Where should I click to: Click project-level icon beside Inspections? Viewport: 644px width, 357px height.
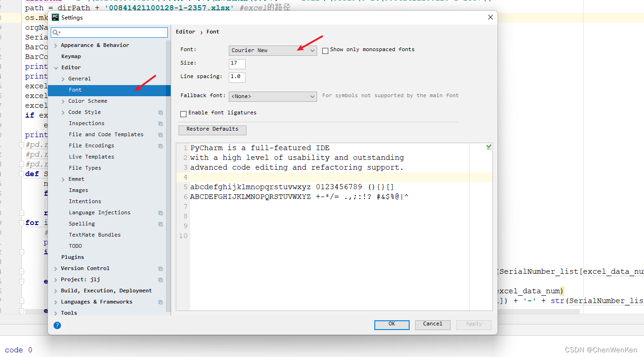(x=160, y=124)
